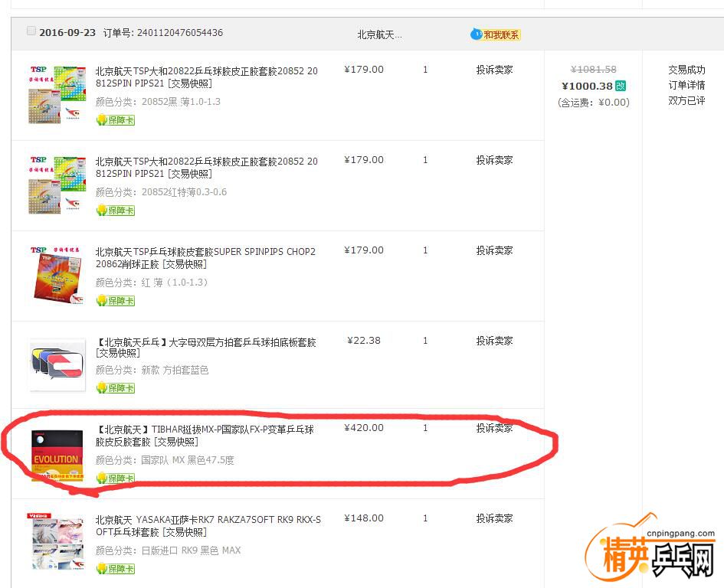Image resolution: width=724 pixels, height=588 pixels.
Task: Click 颜色分类: 红 薄（1.0-1.3）text
Action: click(x=152, y=283)
